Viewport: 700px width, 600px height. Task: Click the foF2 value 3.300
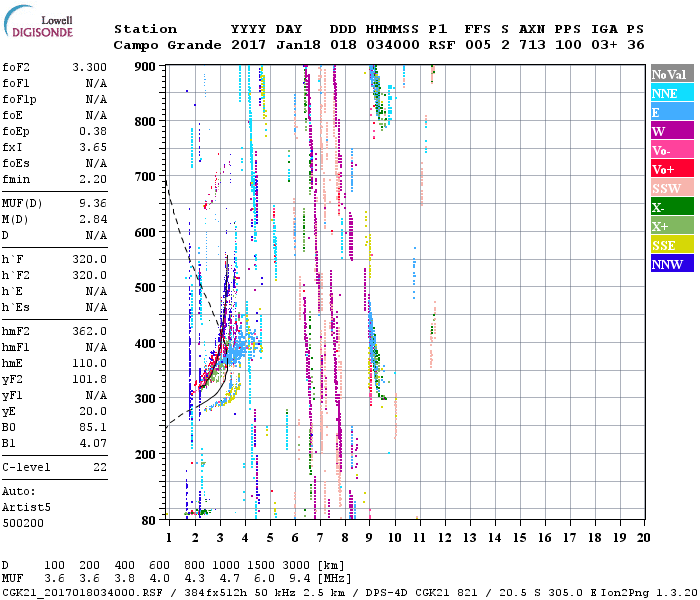(x=89, y=67)
